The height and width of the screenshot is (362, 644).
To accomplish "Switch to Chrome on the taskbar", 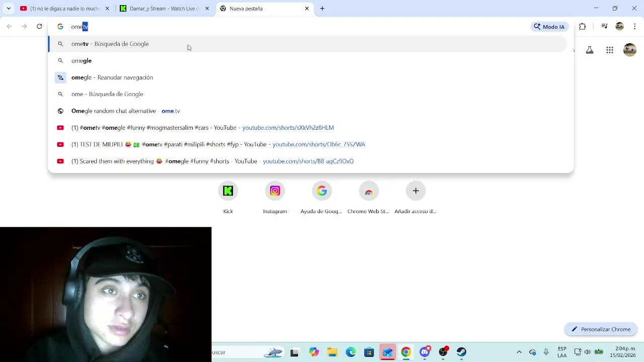I will click(406, 352).
